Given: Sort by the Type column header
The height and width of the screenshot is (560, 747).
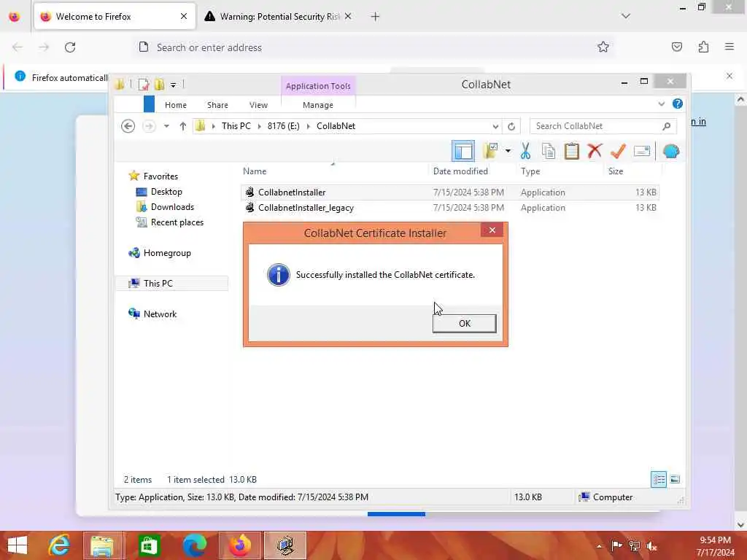Looking at the screenshot, I should pos(561,171).
